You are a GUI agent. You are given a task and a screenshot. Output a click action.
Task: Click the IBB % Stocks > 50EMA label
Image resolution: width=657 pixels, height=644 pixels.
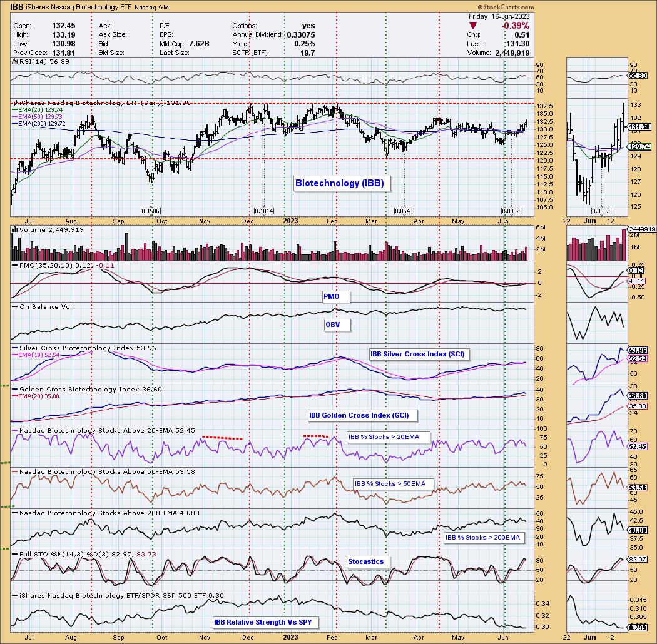[393, 484]
